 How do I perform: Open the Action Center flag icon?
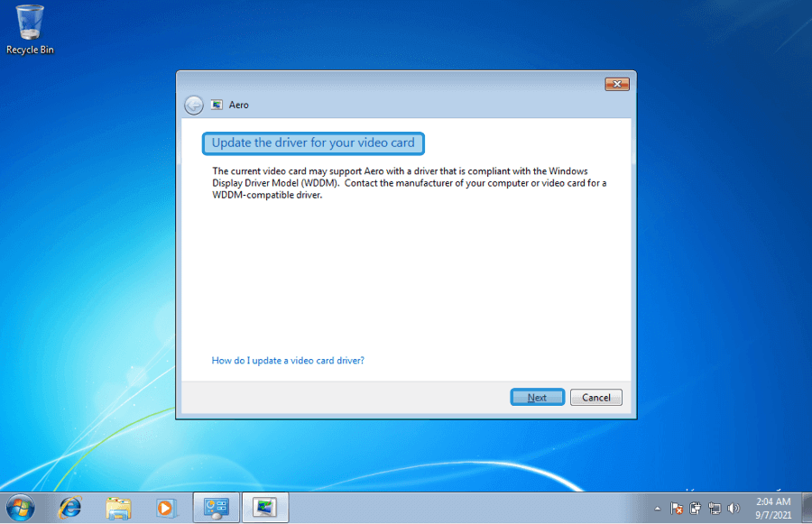(x=677, y=509)
